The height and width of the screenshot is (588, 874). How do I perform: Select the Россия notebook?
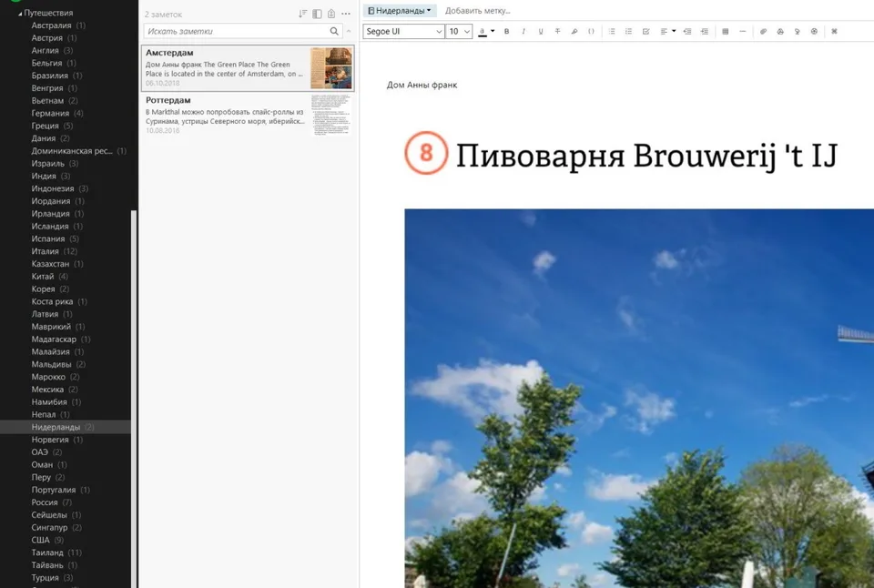pyautogui.click(x=51, y=502)
